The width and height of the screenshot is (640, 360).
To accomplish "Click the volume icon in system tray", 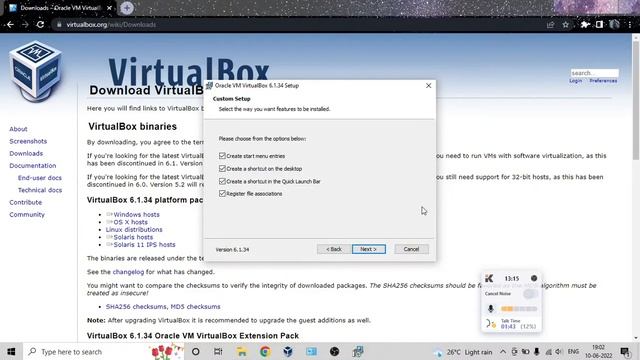I will click(559, 351).
